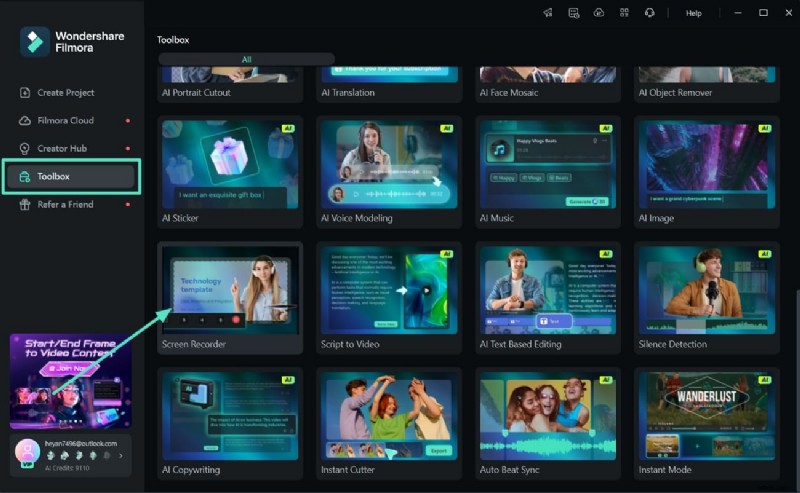
Task: Open the Screen Recorder tool
Action: pyautogui.click(x=230, y=291)
